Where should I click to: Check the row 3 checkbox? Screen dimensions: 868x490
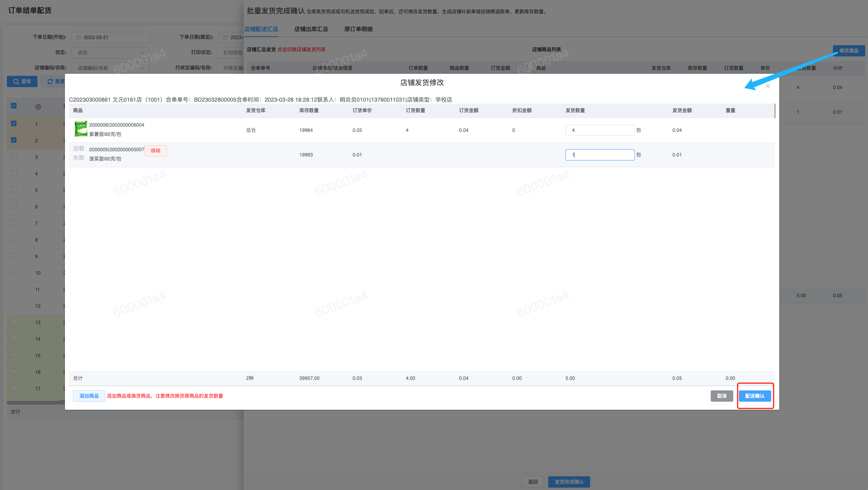[x=14, y=156]
